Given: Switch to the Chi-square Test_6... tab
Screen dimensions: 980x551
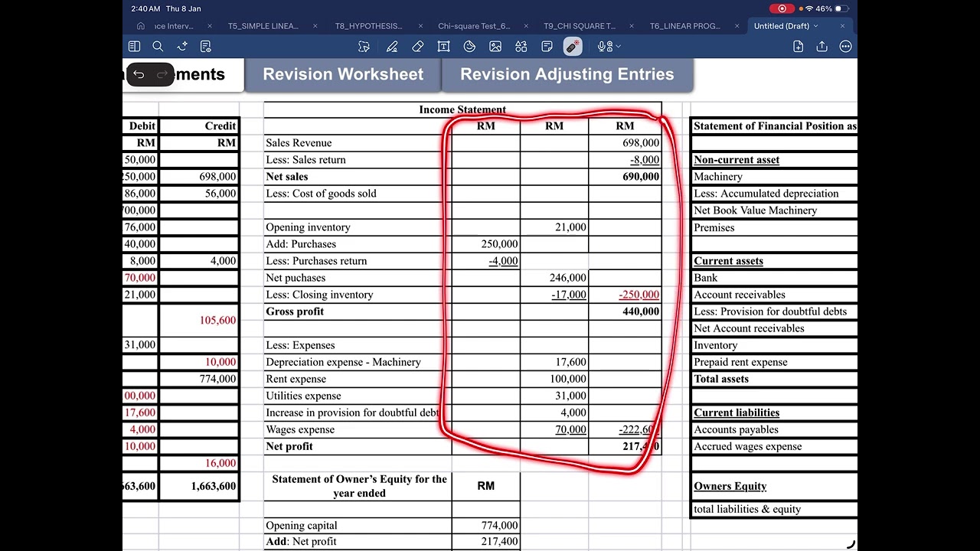Looking at the screenshot, I should click(474, 26).
